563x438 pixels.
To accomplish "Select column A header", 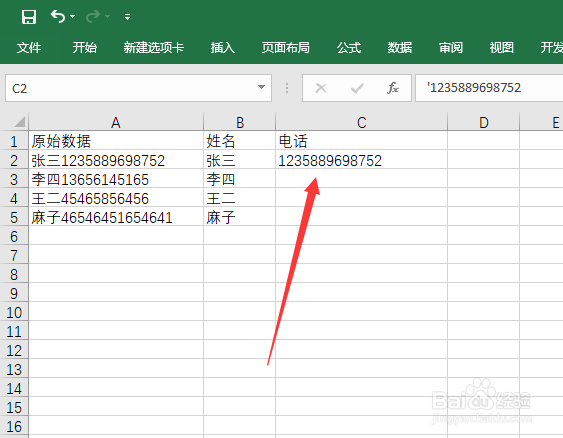I will (x=116, y=122).
